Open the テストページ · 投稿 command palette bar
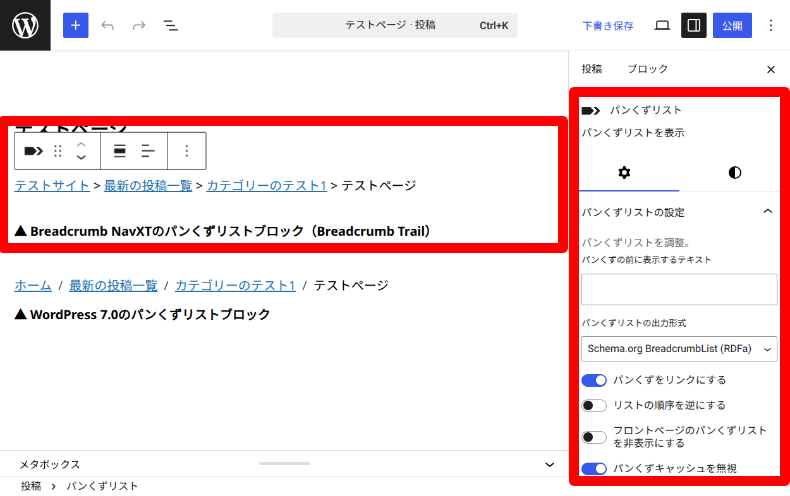This screenshot has height=496, width=790. click(395, 25)
